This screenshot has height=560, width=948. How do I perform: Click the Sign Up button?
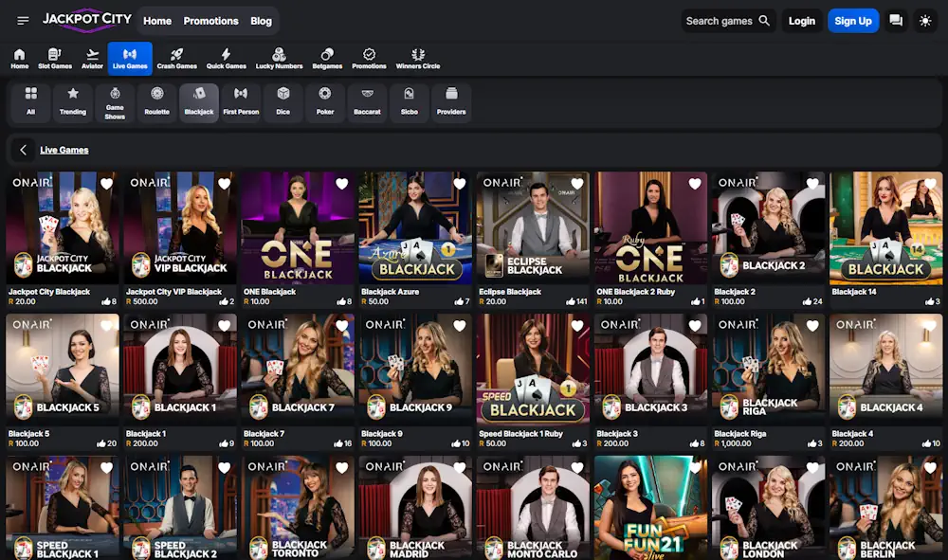(x=852, y=21)
